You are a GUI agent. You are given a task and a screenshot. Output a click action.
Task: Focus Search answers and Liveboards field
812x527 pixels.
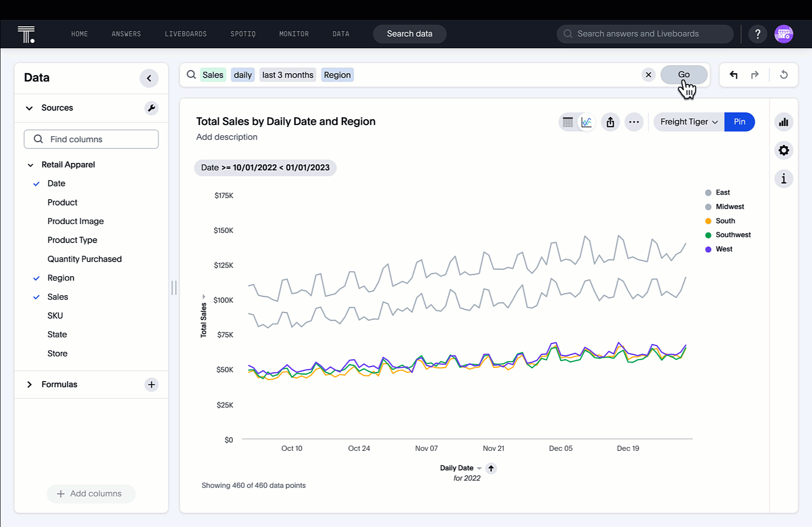tap(645, 34)
